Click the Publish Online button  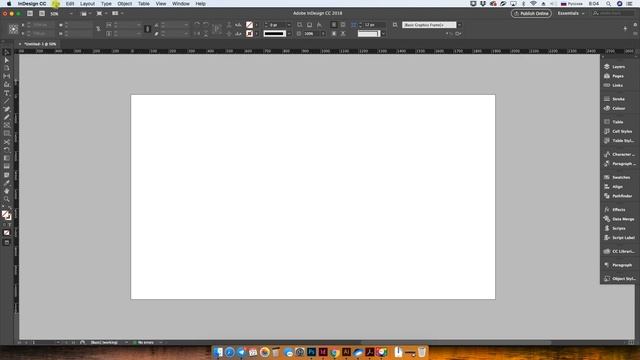coord(531,13)
